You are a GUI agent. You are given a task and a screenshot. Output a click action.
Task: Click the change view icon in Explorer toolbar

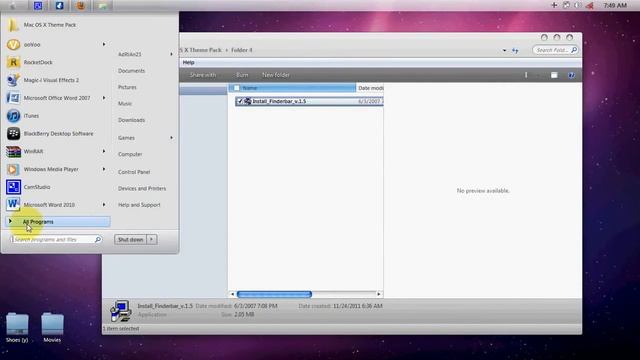pyautogui.click(x=526, y=75)
